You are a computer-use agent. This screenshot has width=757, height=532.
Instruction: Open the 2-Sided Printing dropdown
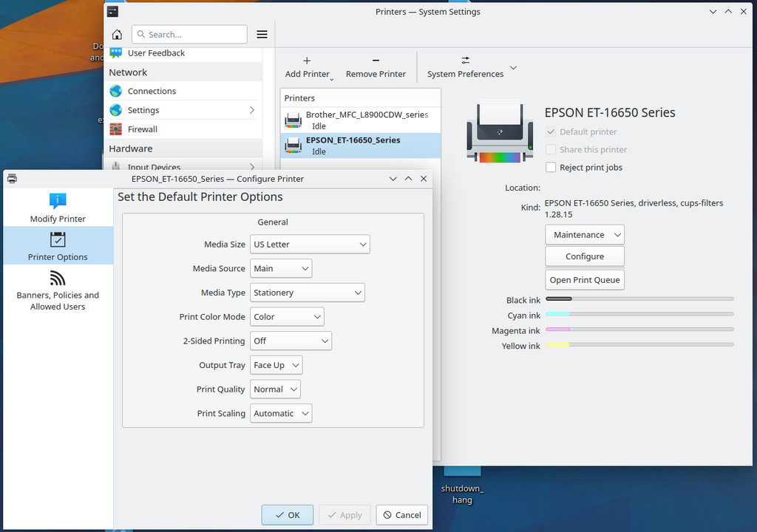[x=291, y=341]
